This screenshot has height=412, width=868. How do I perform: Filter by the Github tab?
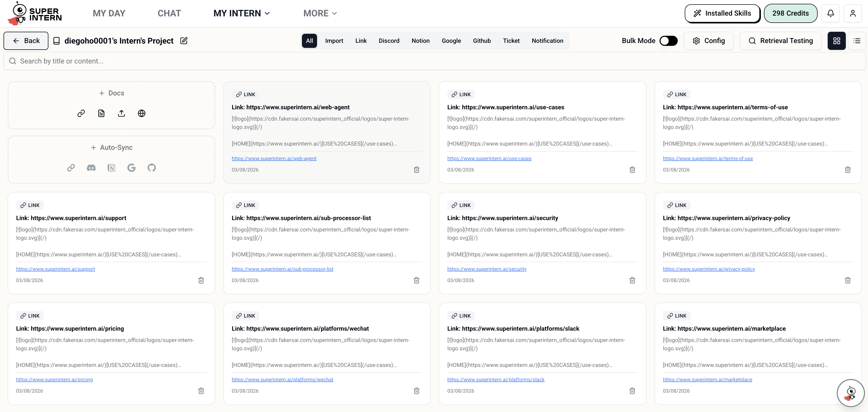pyautogui.click(x=482, y=41)
